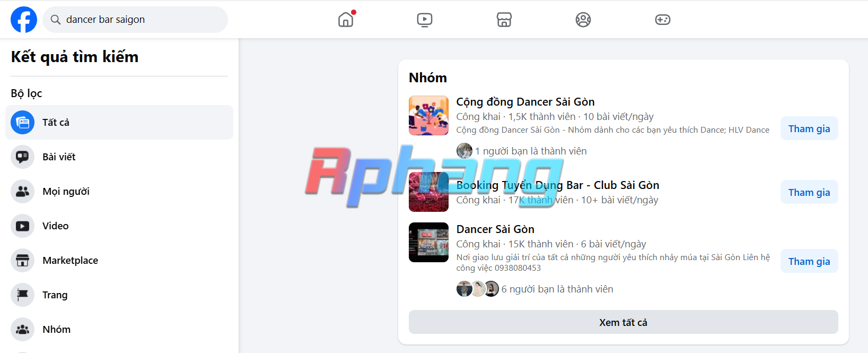Join 'Cộng đồng Dancer Sài Gòn' via Tham gia
Image resolution: width=868 pixels, height=353 pixels.
(x=809, y=128)
